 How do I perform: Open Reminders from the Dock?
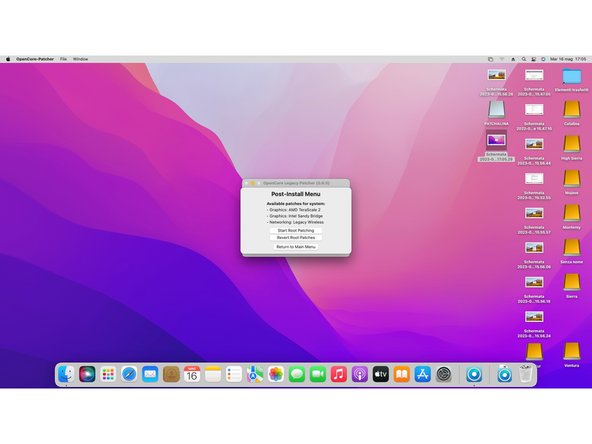(x=234, y=374)
